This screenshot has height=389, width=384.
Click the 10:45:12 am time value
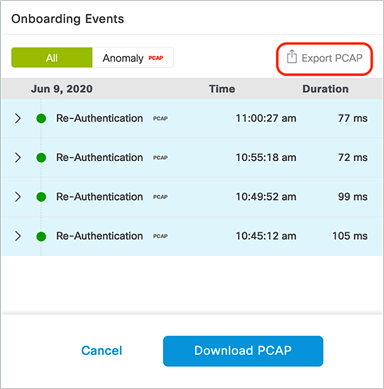[266, 236]
